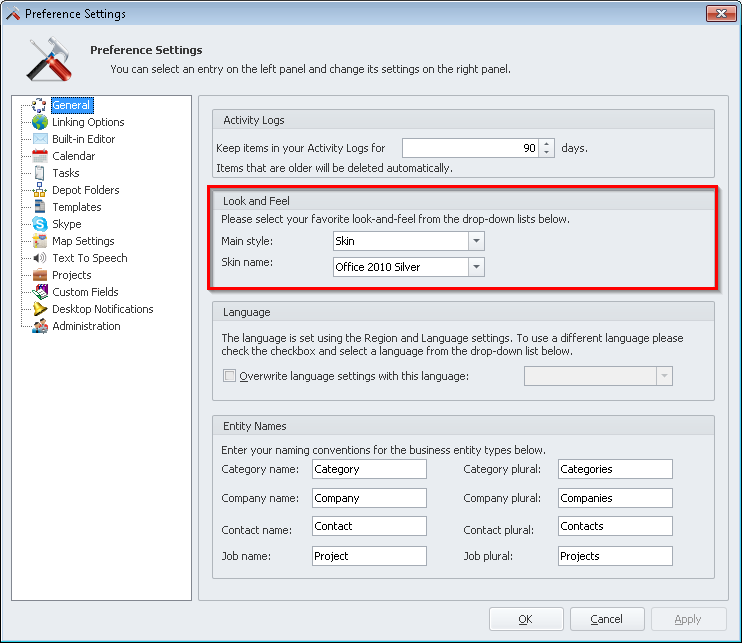Open the Custom Fields settings entry

pos(85,292)
